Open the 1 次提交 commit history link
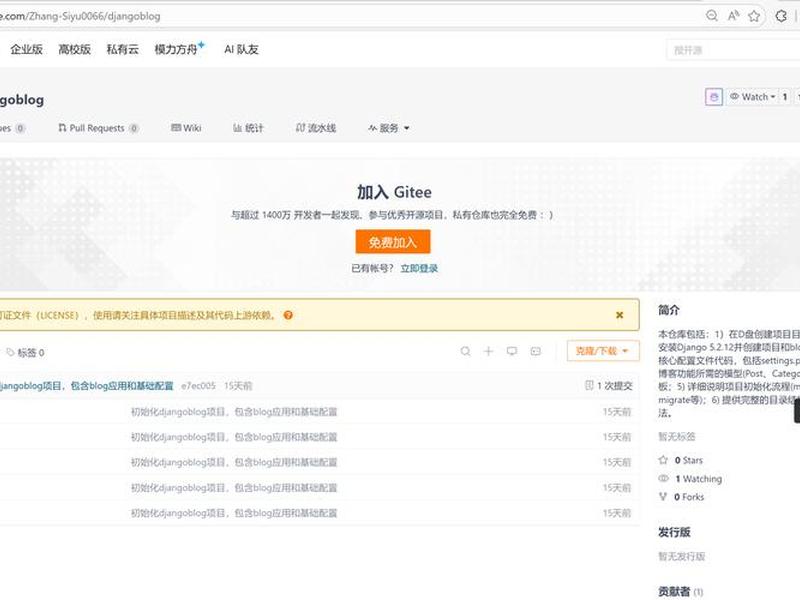Screen dimensions: 800x600 [608, 386]
